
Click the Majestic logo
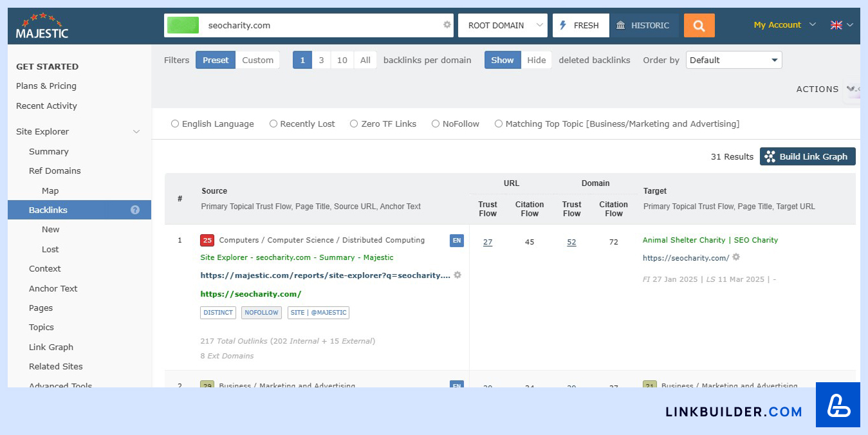42,26
